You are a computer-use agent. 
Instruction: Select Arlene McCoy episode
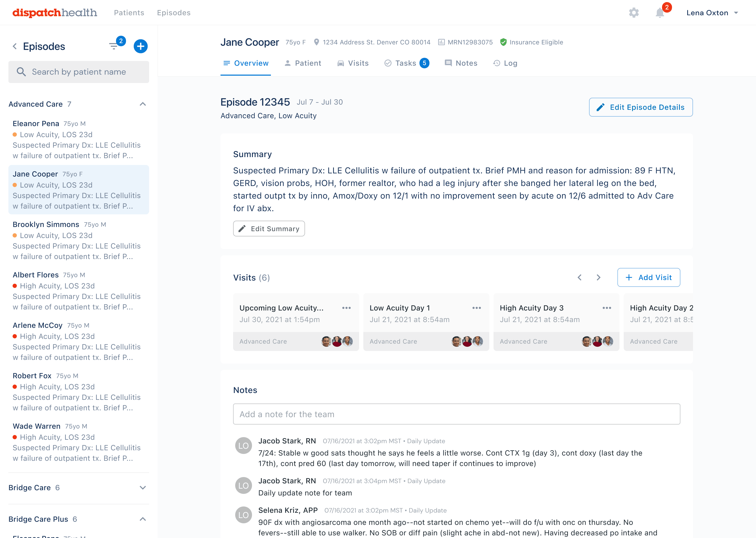click(x=79, y=341)
